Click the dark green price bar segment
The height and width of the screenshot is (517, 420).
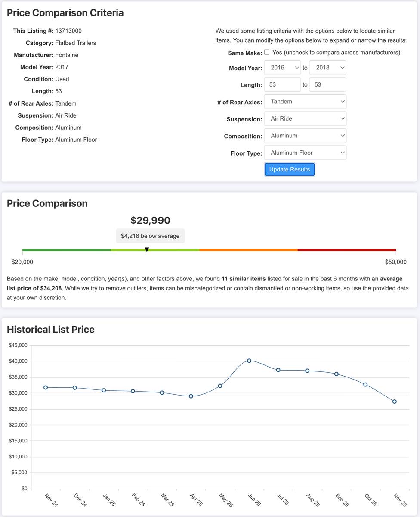[x=66, y=250]
